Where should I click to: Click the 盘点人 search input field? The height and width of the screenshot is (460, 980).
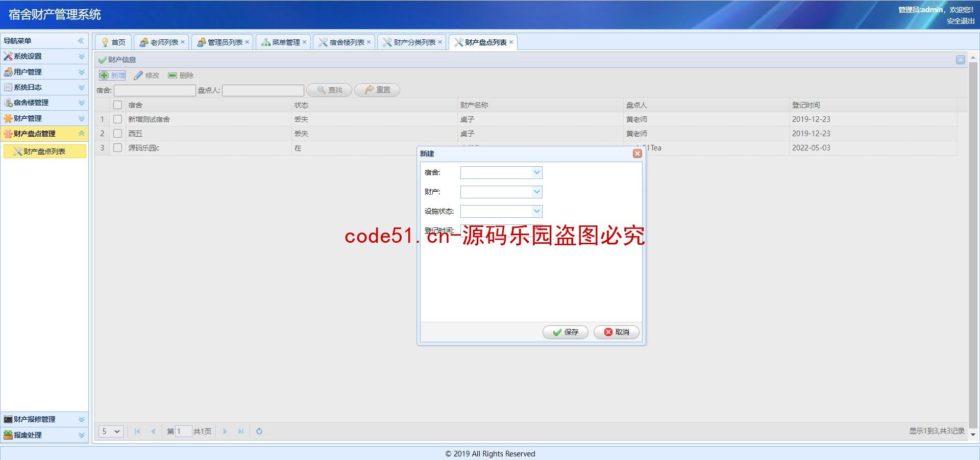(x=263, y=90)
